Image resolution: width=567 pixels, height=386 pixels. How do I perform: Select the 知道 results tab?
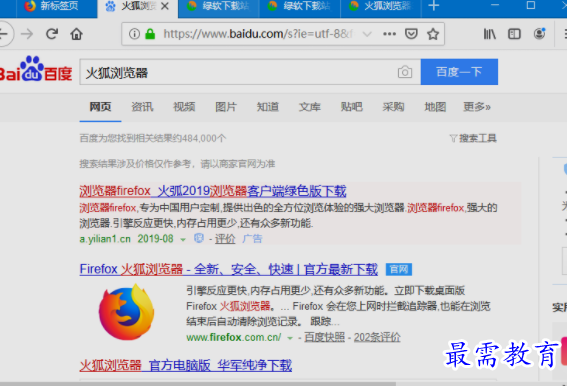[268, 107]
